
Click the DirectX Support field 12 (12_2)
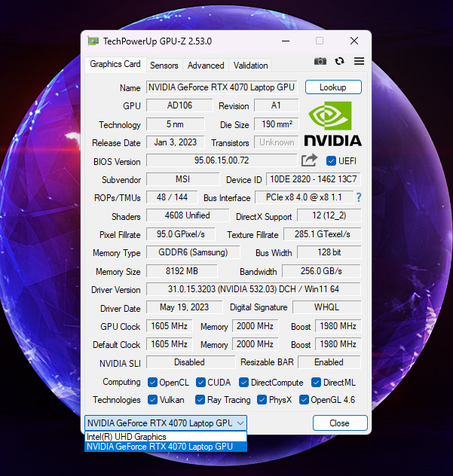[x=329, y=215]
